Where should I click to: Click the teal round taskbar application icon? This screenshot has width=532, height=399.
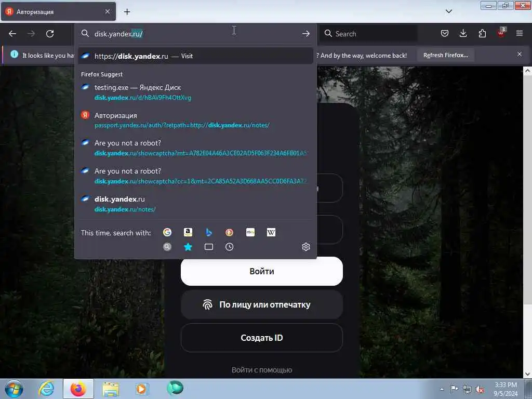point(175,388)
